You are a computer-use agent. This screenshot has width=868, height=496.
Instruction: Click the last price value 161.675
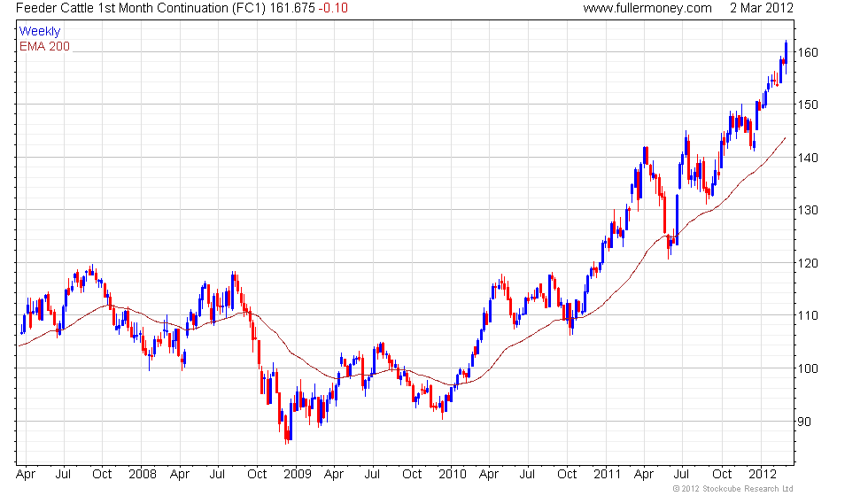point(291,8)
